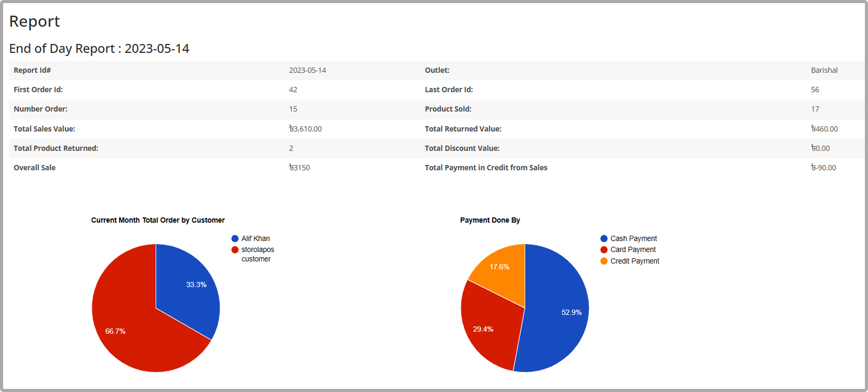The width and height of the screenshot is (868, 392).
Task: Click the Alif Khan blue legend dot
Action: 235,238
